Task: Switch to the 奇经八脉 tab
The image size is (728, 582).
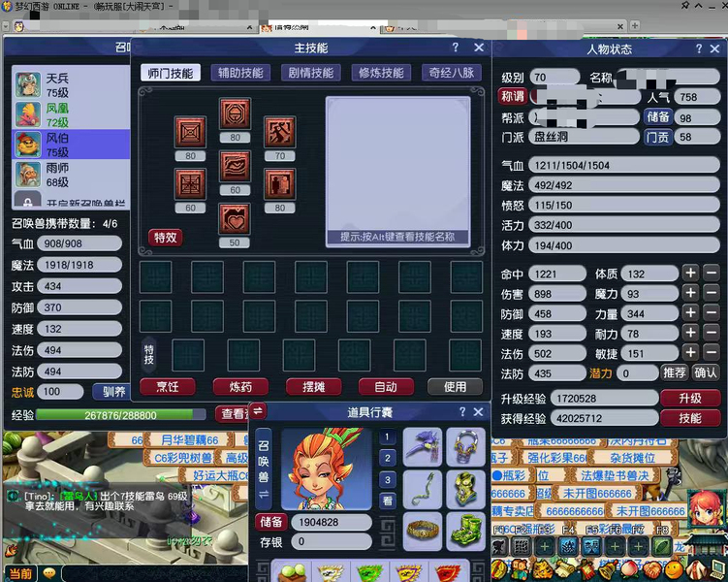Action: coord(451,73)
